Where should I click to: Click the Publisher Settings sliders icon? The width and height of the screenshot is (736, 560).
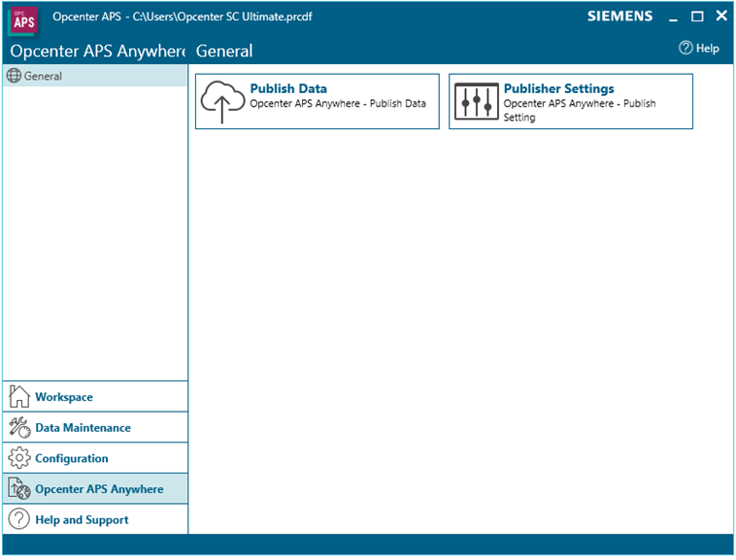pyautogui.click(x=476, y=102)
